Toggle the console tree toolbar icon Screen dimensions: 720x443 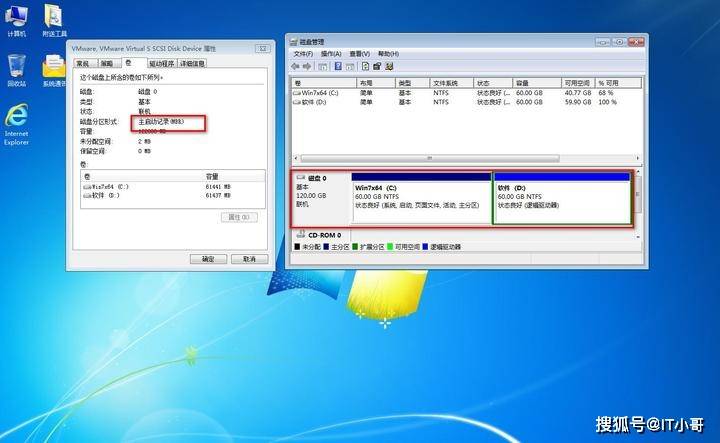coord(323,67)
